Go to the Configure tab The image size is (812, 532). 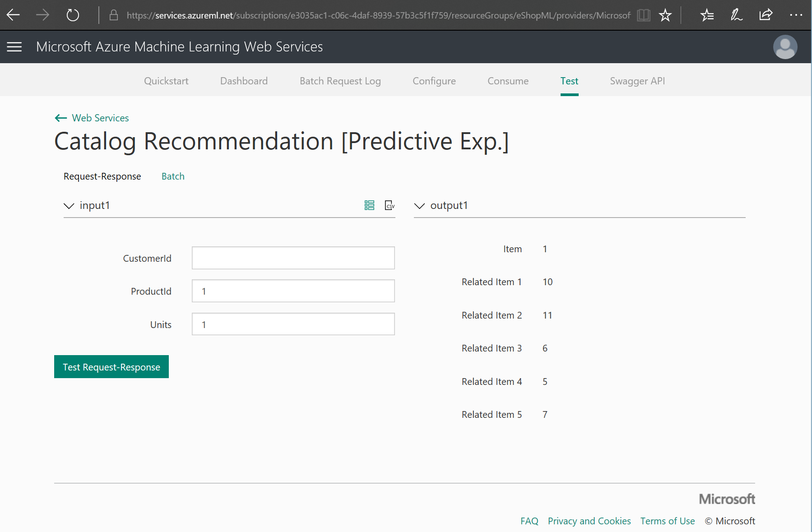(434, 81)
